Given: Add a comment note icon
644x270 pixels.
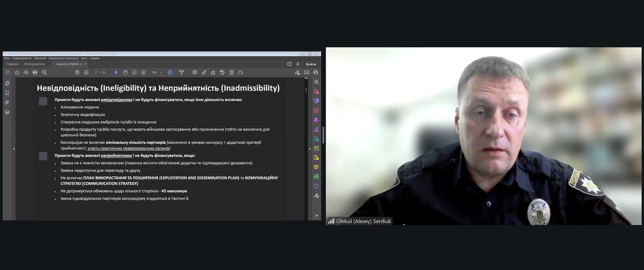Looking at the screenshot, I should point(194,72).
